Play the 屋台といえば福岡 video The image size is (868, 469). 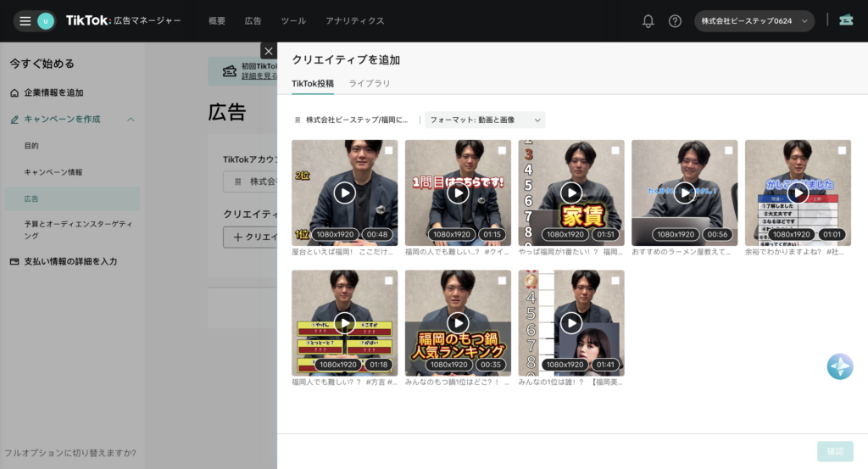(x=344, y=193)
